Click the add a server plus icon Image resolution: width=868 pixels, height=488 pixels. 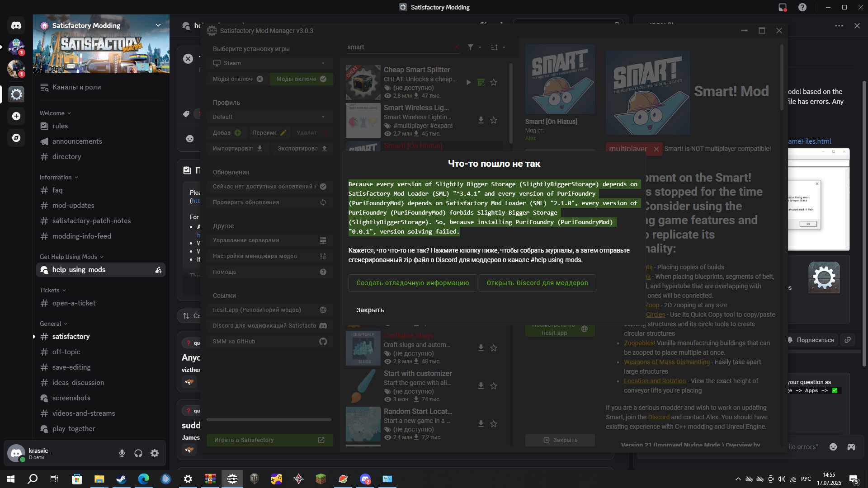[16, 116]
